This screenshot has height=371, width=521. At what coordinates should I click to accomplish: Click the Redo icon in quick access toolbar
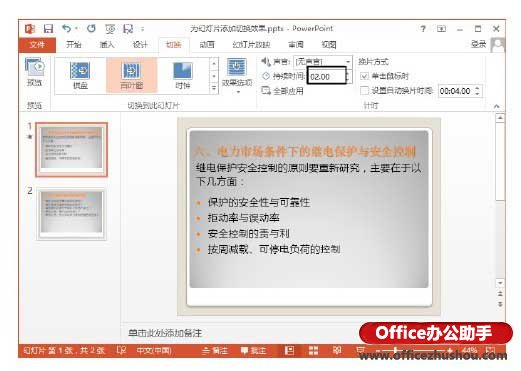pyautogui.click(x=91, y=29)
